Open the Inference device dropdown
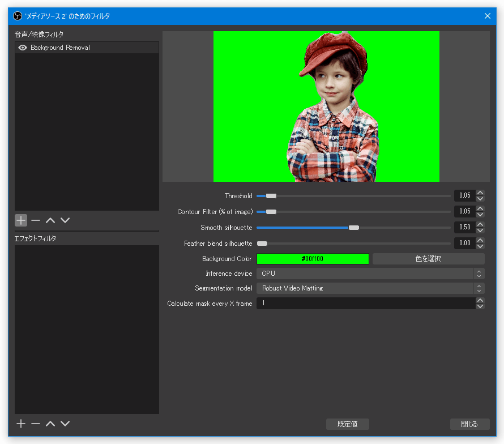Screen dimensions: 504x444 pyautogui.click(x=370, y=274)
